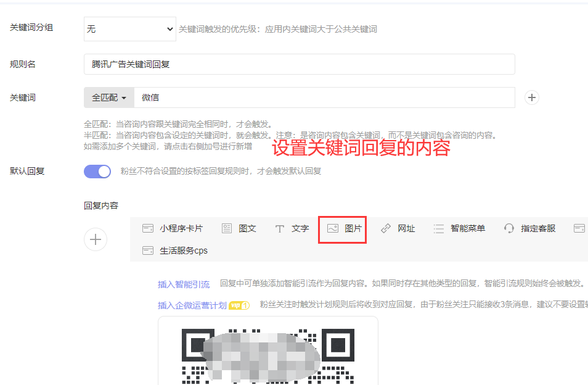Click the 指定客服 headset icon
Viewport: 588px width, 385px height.
click(x=509, y=228)
